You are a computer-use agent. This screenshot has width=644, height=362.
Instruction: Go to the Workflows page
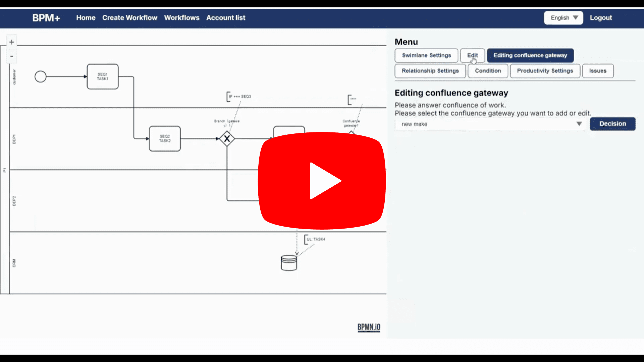pos(182,18)
